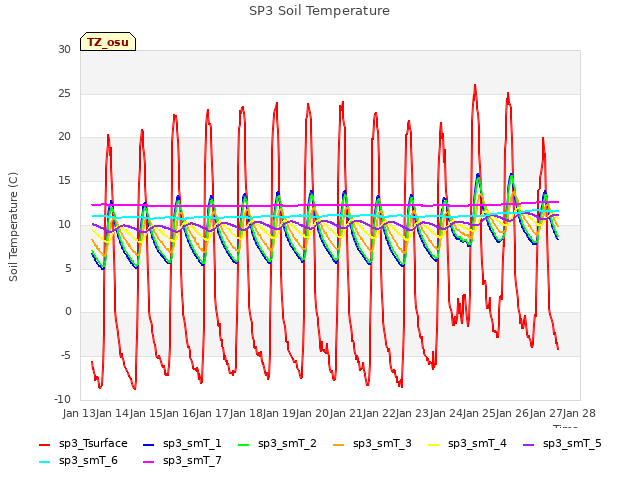Image resolution: width=640 pixels, height=480 pixels.
Task: Click the blue sp3_smT_1 legend swatch
Action: (149, 444)
